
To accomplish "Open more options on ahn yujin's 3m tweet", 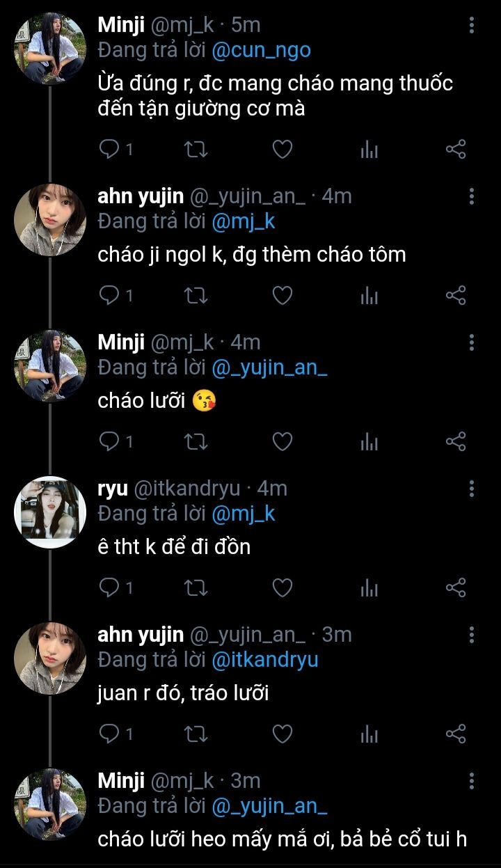I will (472, 635).
